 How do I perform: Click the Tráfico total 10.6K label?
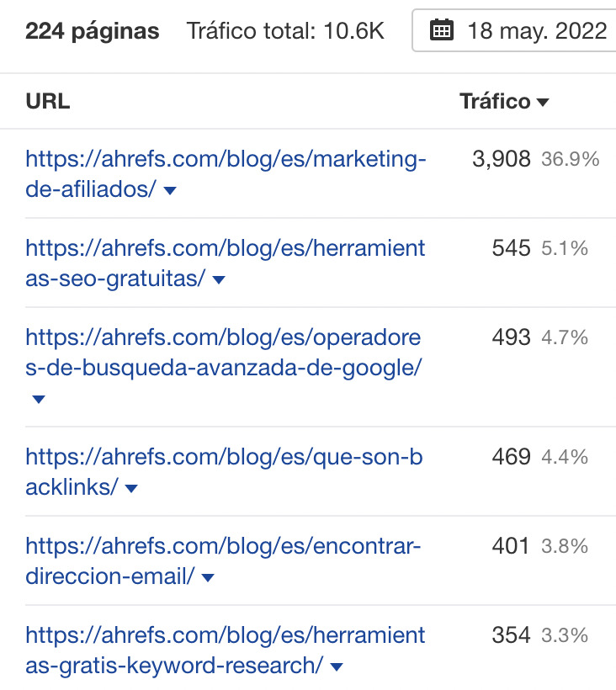[285, 31]
